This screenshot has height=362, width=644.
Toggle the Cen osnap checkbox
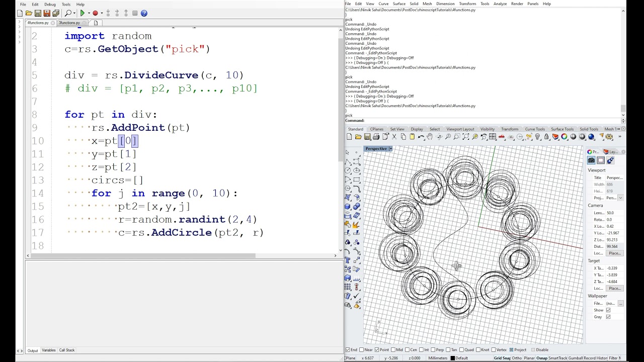click(408, 350)
